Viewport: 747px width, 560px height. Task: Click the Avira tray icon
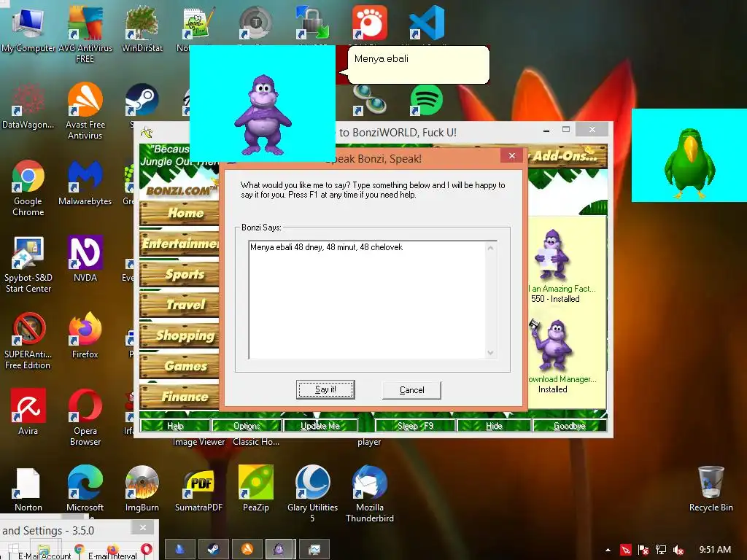pyautogui.click(x=625, y=550)
